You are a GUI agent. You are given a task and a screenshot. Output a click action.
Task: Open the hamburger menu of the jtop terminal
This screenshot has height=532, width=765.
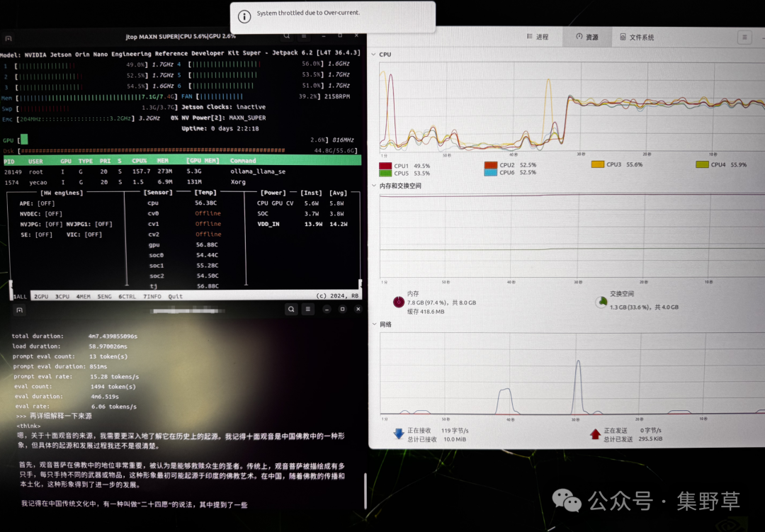(x=303, y=36)
